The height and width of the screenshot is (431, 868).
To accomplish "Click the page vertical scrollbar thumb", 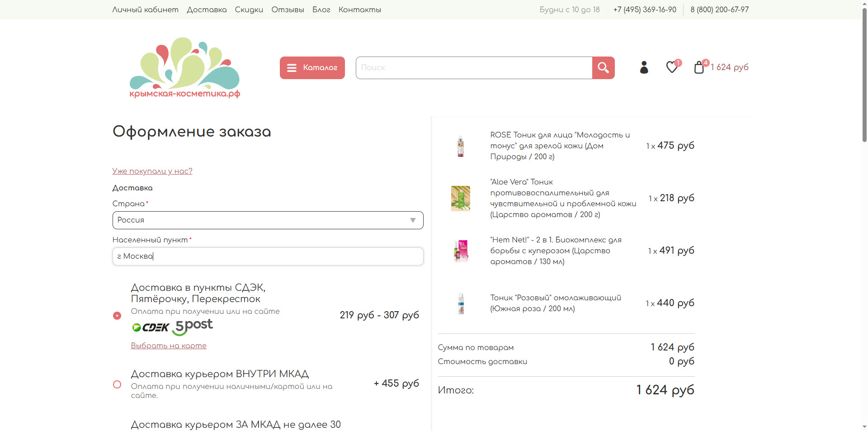I will [864, 75].
